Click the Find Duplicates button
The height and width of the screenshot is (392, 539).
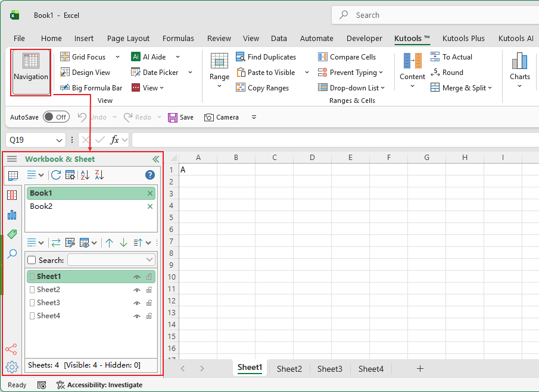click(266, 57)
